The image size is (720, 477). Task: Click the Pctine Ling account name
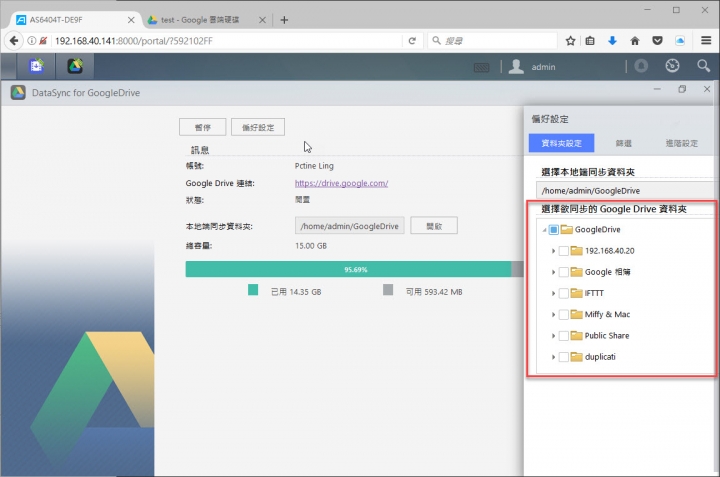[x=314, y=166]
